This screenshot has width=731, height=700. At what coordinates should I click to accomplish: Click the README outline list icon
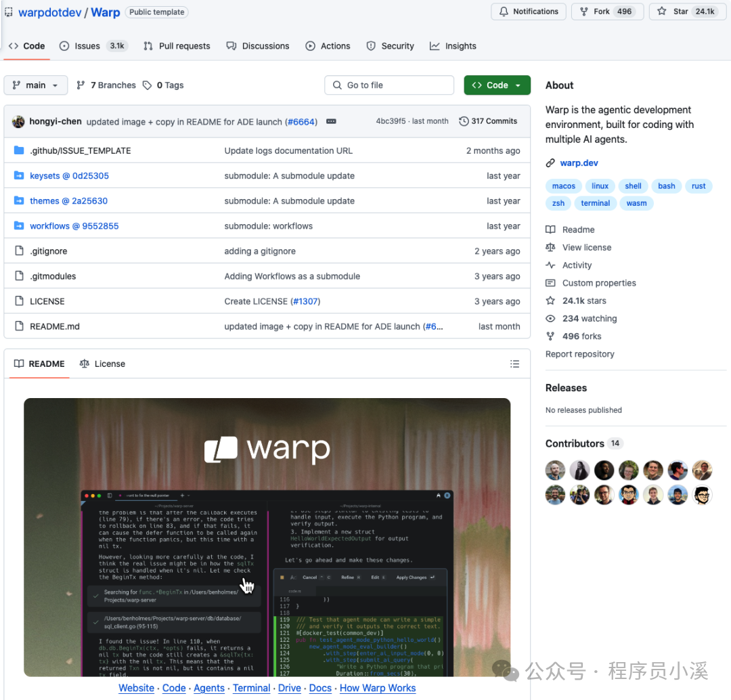pyautogui.click(x=515, y=364)
